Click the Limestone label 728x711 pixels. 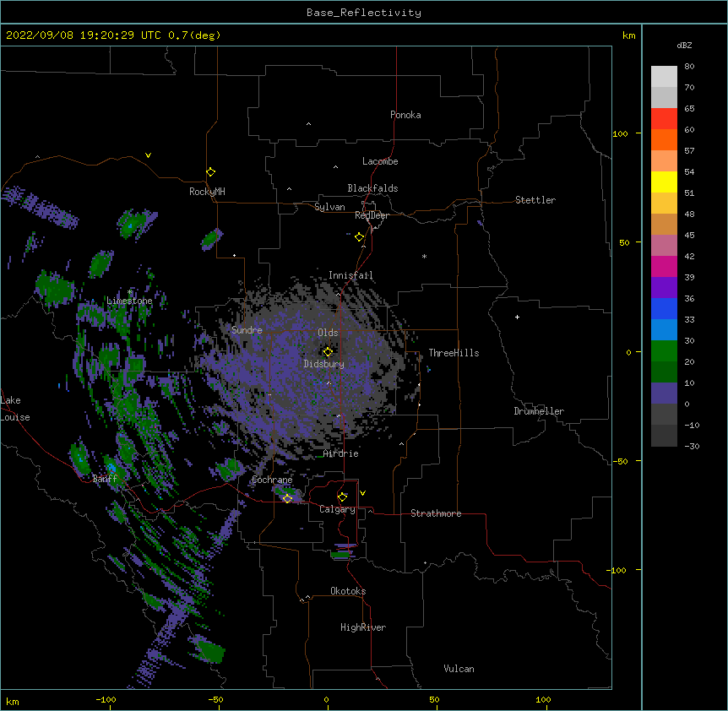coord(129,301)
